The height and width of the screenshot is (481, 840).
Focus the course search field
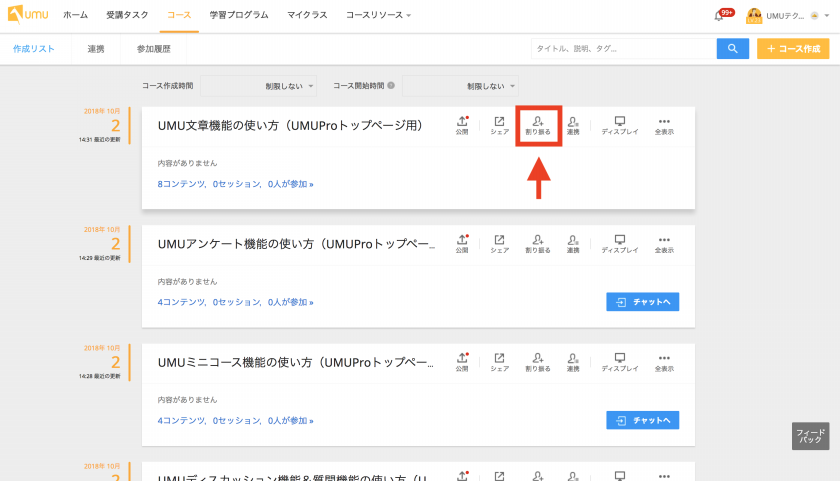(x=624, y=49)
